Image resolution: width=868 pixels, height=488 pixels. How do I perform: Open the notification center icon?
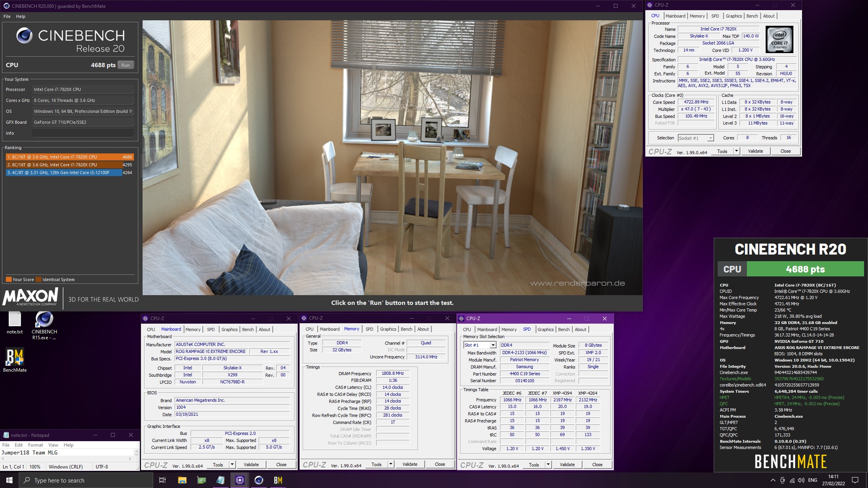[855, 480]
